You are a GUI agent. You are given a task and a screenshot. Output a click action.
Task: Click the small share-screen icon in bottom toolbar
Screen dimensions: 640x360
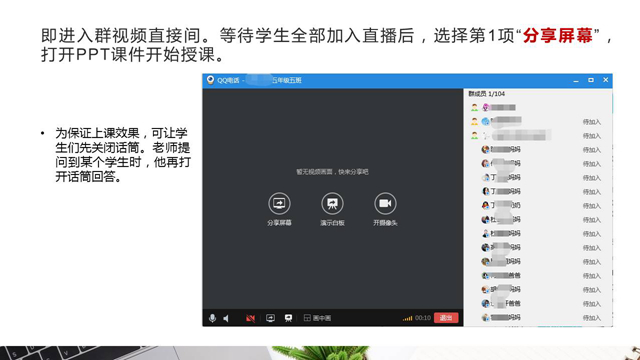click(x=270, y=318)
